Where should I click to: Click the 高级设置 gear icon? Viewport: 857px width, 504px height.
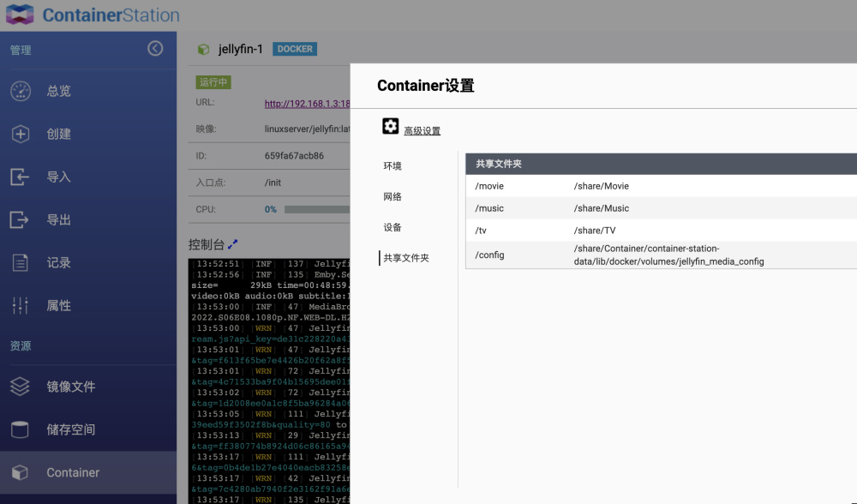click(x=391, y=127)
